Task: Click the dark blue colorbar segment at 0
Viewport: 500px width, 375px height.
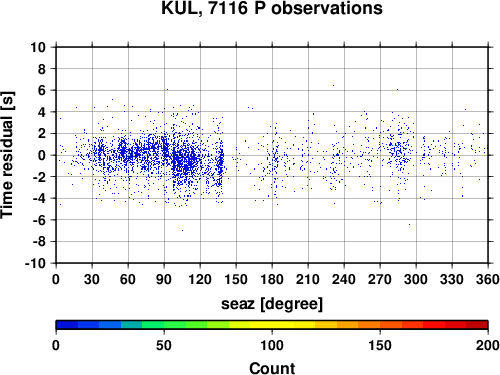Action: [x=67, y=325]
